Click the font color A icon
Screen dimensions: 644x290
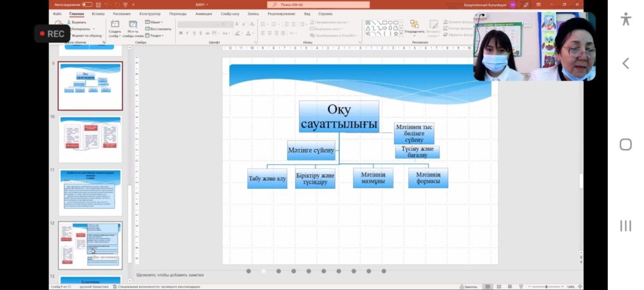coord(248,34)
